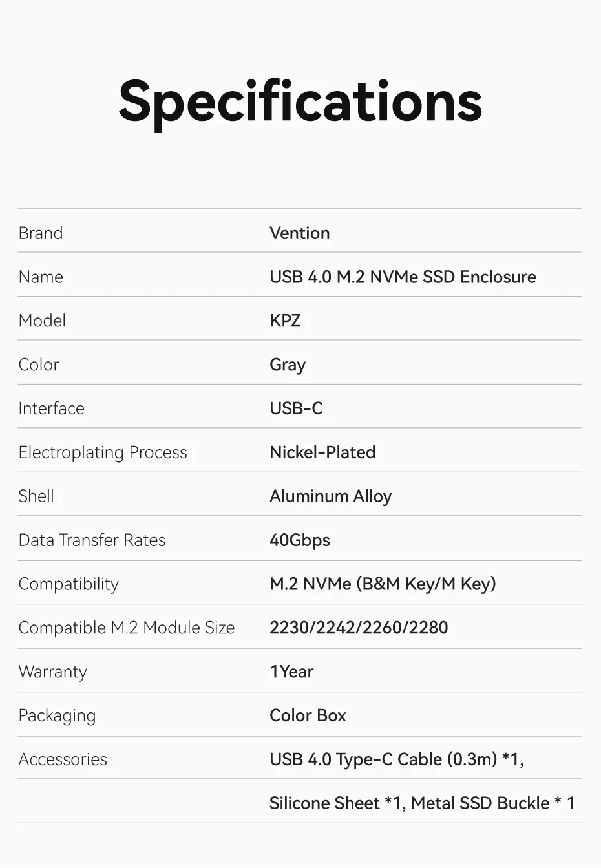Select USB 4.0 M.2 NVMe SSD Enclosure text
This screenshot has width=601, height=868.
[403, 277]
